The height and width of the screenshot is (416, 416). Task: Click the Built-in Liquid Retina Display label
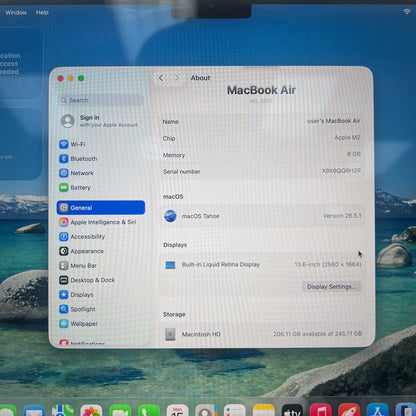point(221,264)
